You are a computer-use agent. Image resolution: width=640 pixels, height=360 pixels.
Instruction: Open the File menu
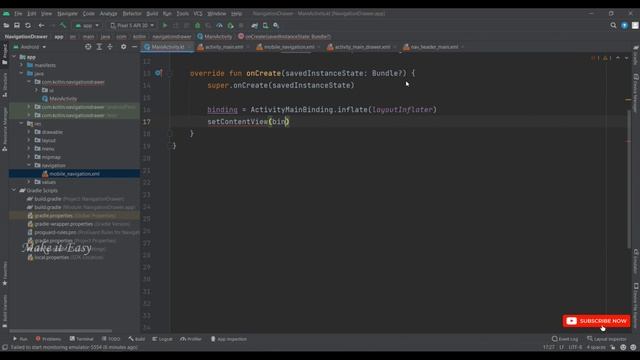point(18,13)
